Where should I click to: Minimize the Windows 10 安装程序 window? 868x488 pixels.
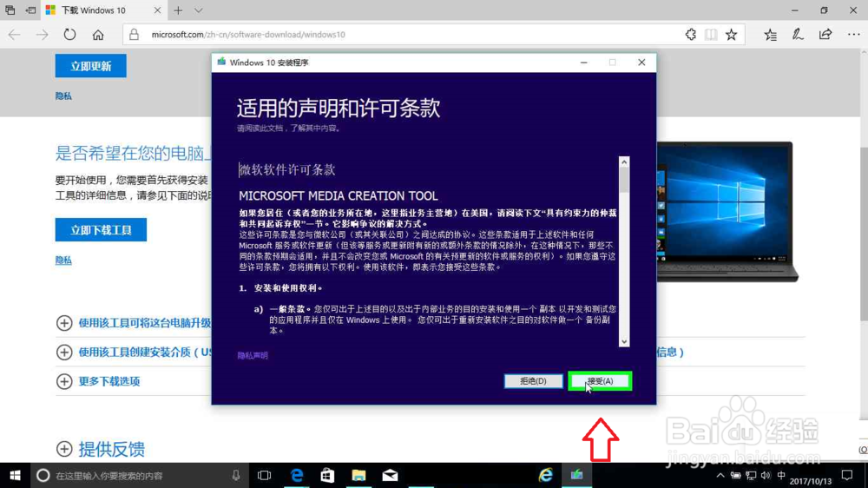[583, 63]
